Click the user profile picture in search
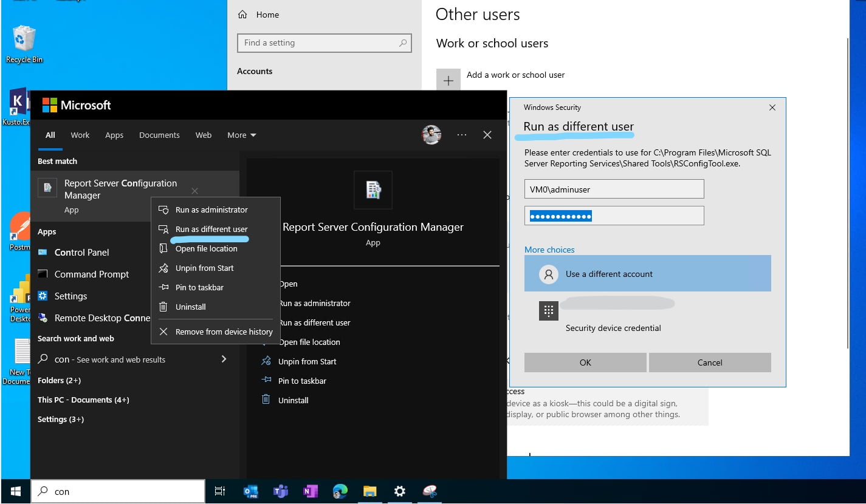This screenshot has height=504, width=866. click(x=431, y=135)
